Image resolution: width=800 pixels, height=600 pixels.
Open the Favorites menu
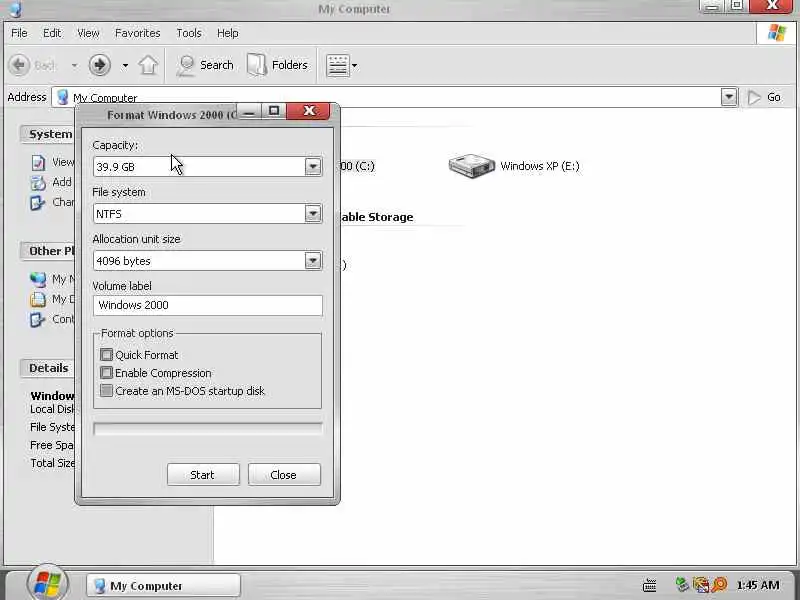tap(138, 33)
